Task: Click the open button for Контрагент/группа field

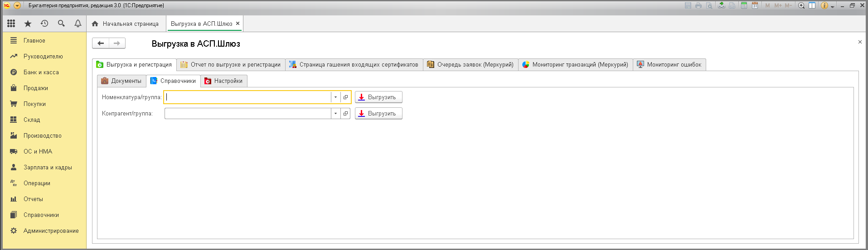Action: coord(345,113)
